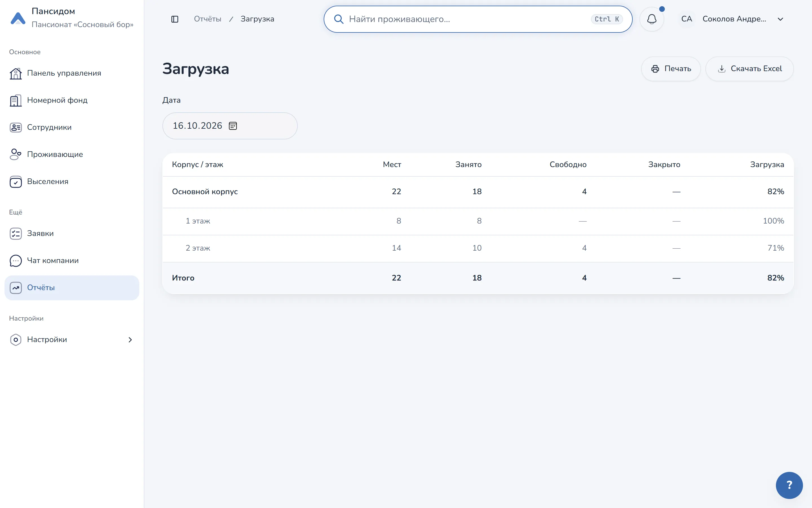812x508 pixels.
Task: Click Закрыто column header
Action: click(x=664, y=165)
